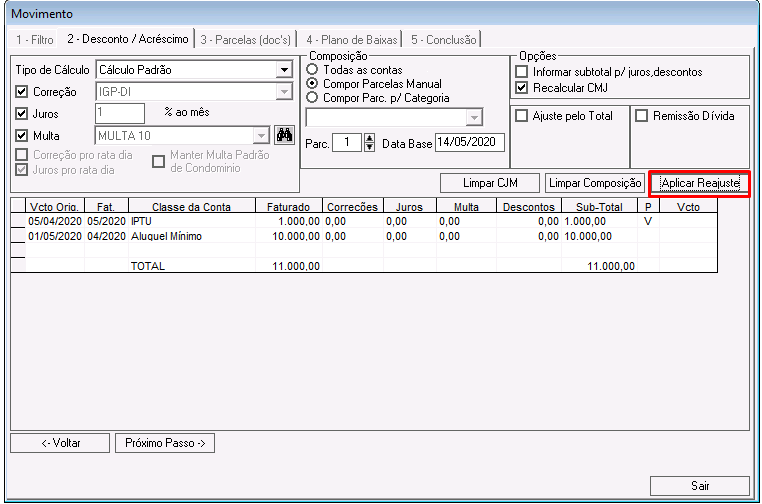Screen dimensions: 762x504
Task: Check Manter Multa Padrão de Condomínio
Action: click(158, 161)
